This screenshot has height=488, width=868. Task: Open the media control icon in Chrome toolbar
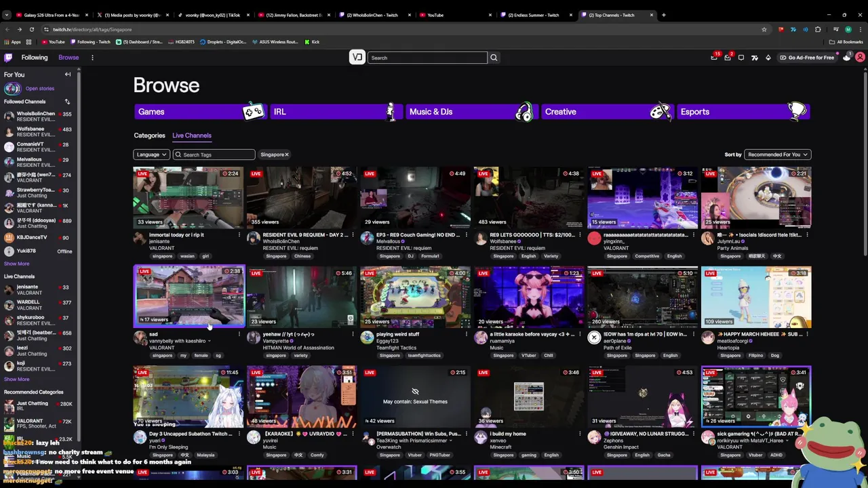(x=836, y=29)
